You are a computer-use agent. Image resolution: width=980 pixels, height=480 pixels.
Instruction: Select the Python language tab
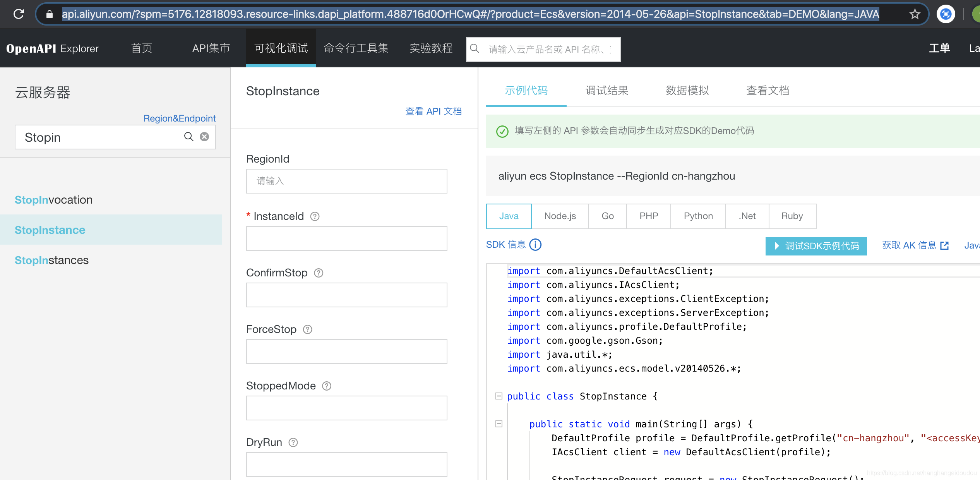click(698, 216)
